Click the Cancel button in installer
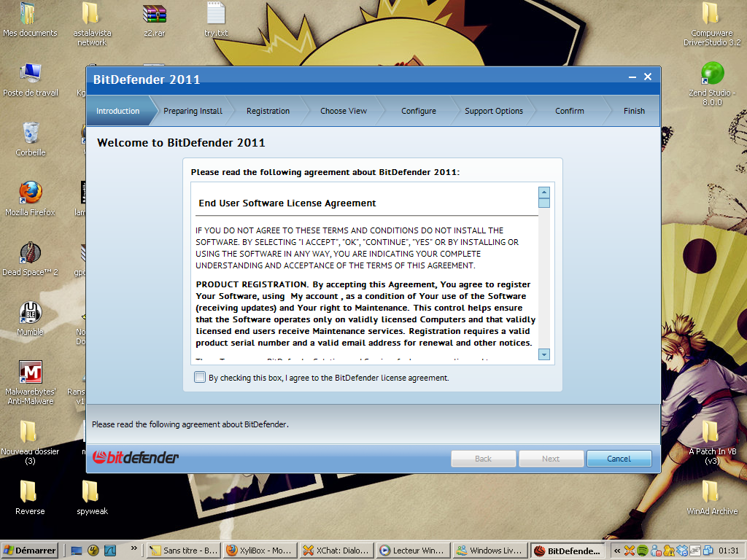747x560 pixels. 619,459
